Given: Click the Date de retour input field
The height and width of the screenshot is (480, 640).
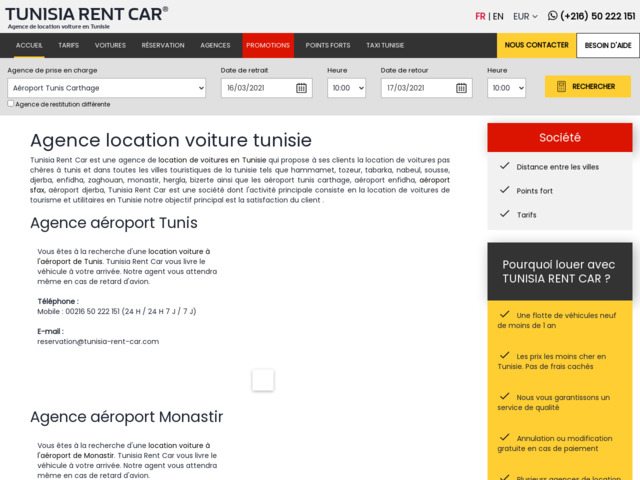Looking at the screenshot, I should pos(427,88).
